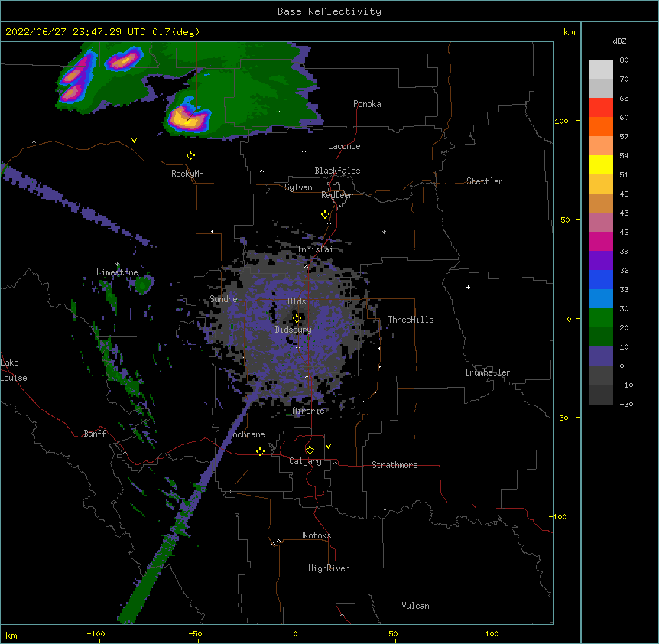Click the Stettler label
The height and width of the screenshot is (644, 659).
484,181
